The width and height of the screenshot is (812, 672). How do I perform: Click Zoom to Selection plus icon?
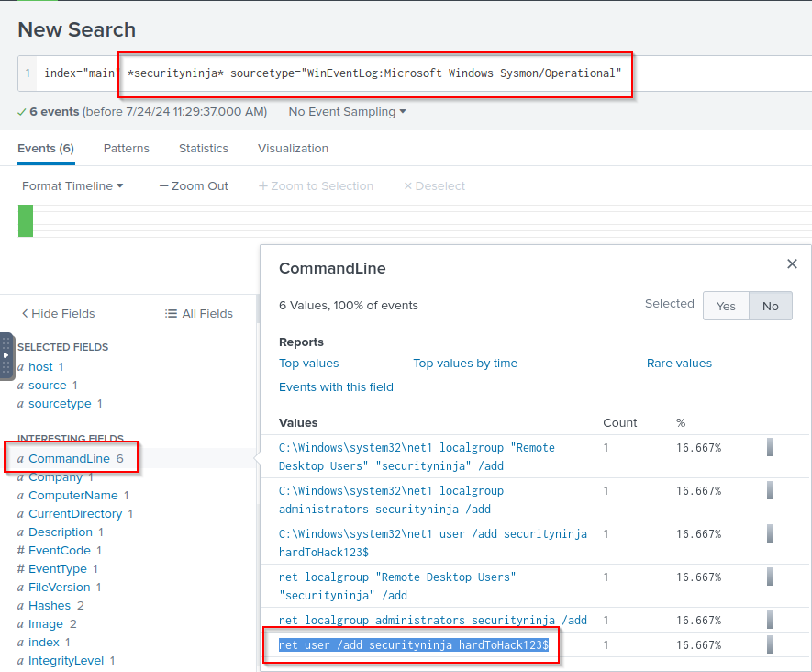[x=263, y=186]
